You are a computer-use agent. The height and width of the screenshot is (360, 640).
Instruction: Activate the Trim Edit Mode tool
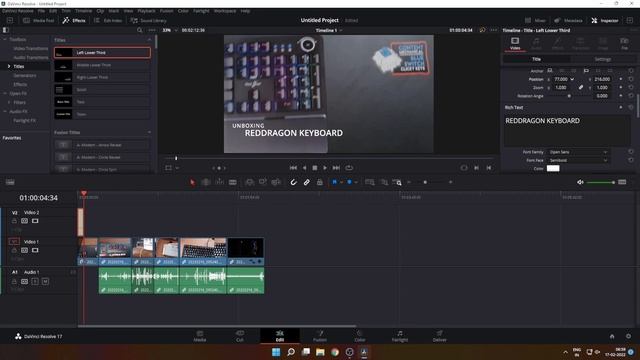tap(206, 182)
